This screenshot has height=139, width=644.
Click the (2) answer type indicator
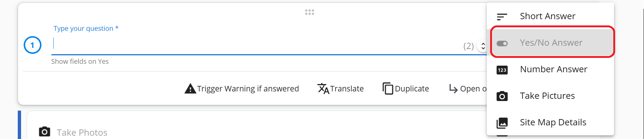click(x=468, y=46)
